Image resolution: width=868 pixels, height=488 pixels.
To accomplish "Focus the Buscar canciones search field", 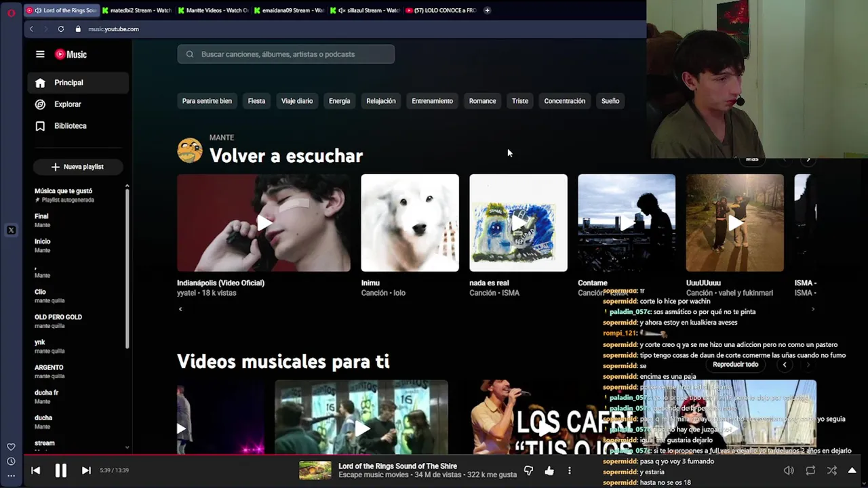I will click(x=286, y=54).
